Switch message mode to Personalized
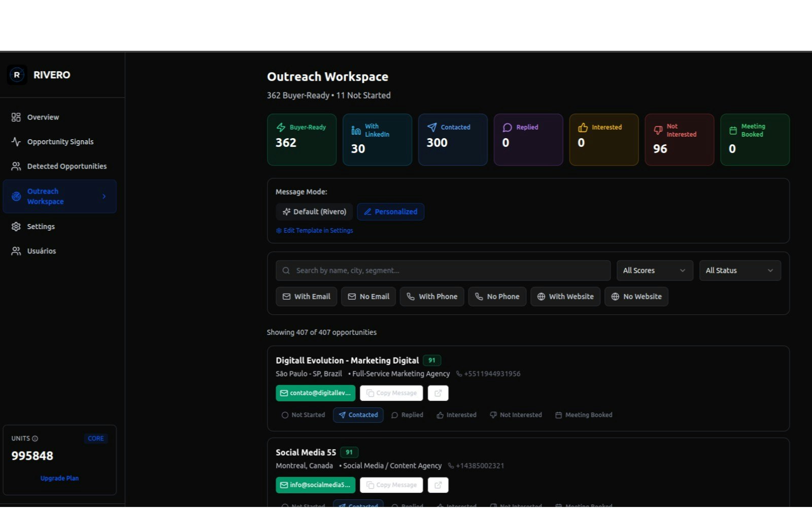 coord(391,211)
